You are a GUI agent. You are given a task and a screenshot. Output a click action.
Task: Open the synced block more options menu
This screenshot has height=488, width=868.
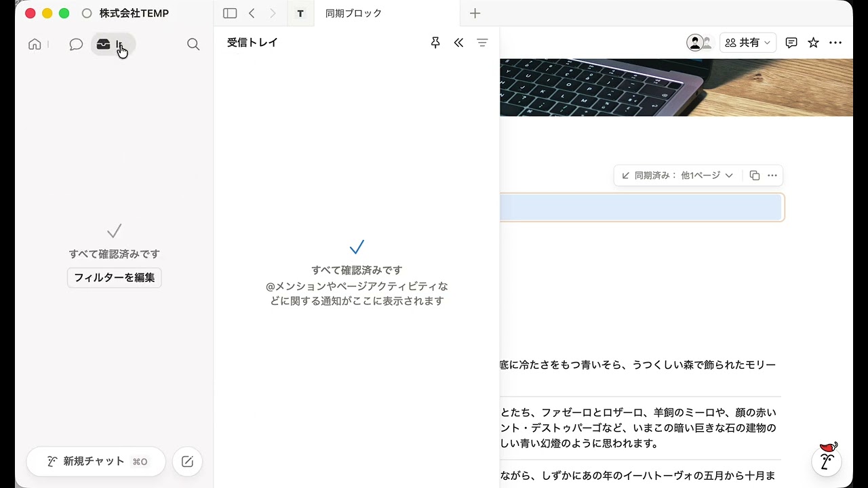[x=772, y=176]
